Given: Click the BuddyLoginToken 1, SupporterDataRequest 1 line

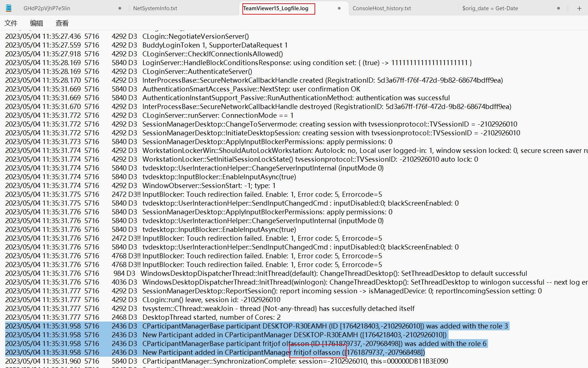Looking at the screenshot, I should [146, 45].
